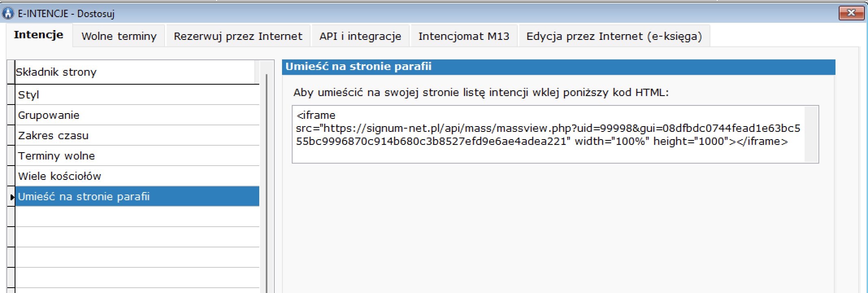Select the Wiele kościołów item
The height and width of the screenshot is (293, 868).
pyautogui.click(x=137, y=176)
